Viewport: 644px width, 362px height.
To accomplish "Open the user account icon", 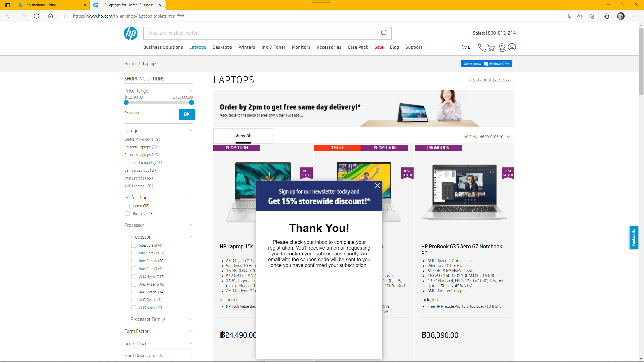I will [512, 47].
